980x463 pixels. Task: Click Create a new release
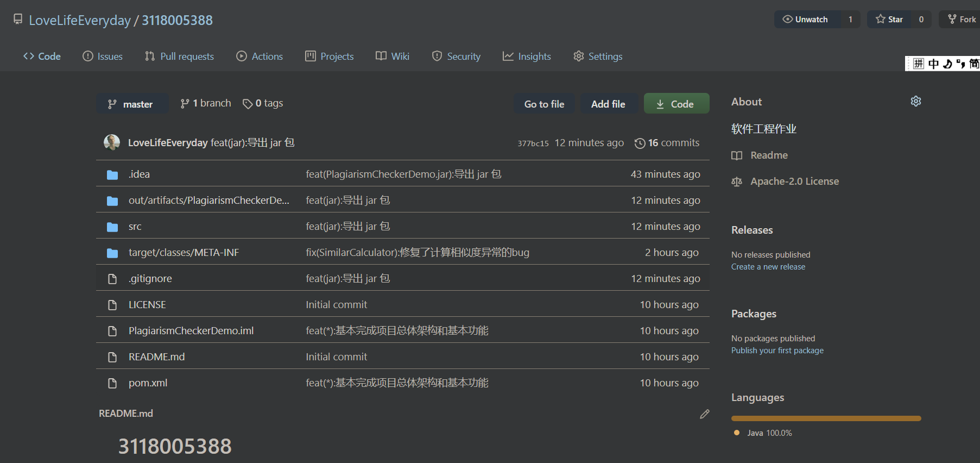768,266
